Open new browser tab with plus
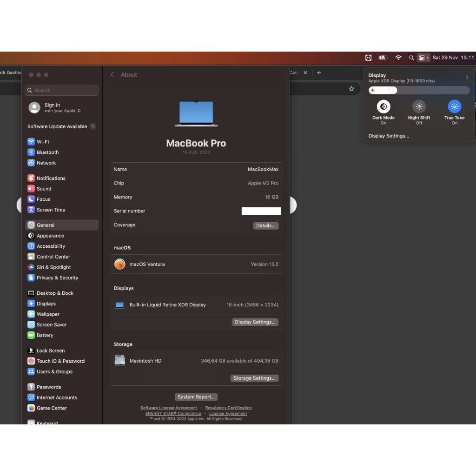The image size is (476, 476). [x=319, y=73]
